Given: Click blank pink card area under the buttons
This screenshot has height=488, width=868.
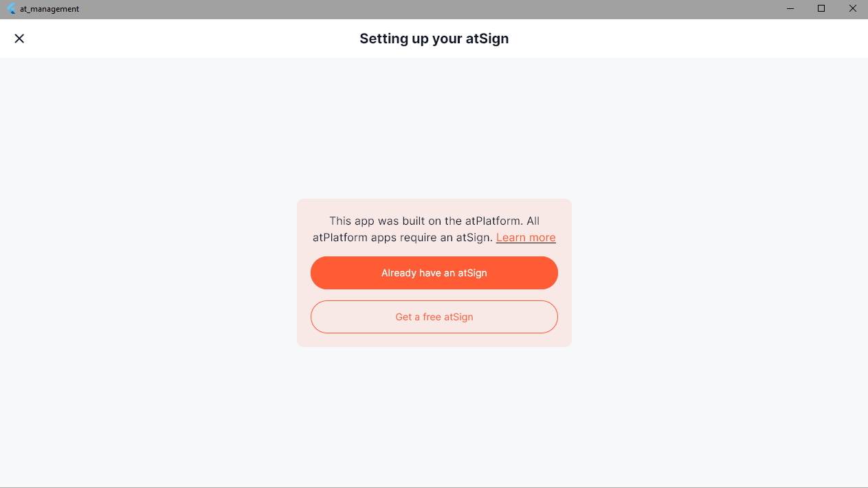Looking at the screenshot, I should coord(434,340).
